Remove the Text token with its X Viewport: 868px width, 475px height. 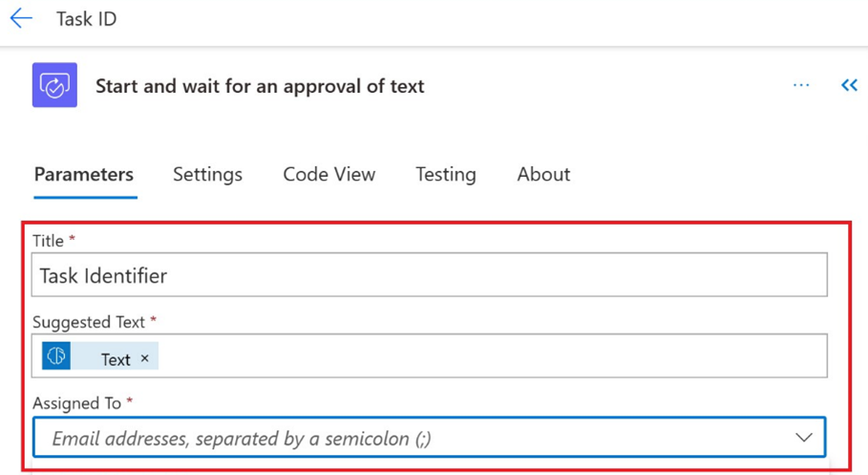click(x=145, y=358)
